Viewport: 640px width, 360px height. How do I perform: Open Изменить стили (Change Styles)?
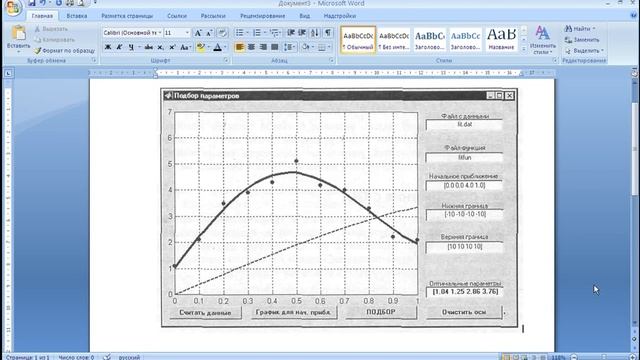pos(542,40)
